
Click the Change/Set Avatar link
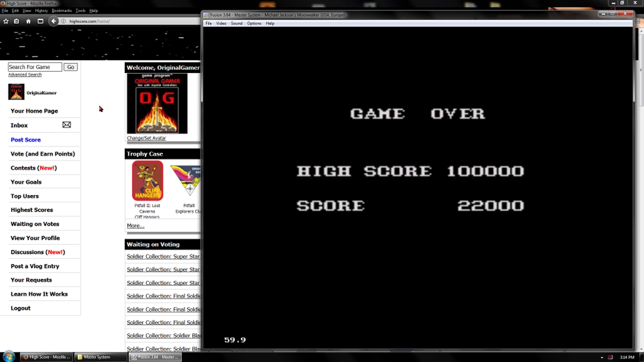146,138
